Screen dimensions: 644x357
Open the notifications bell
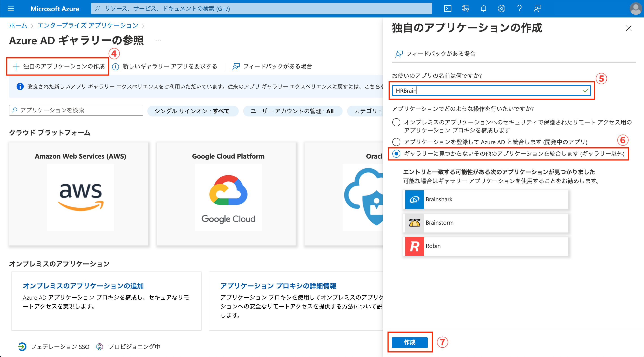point(483,9)
